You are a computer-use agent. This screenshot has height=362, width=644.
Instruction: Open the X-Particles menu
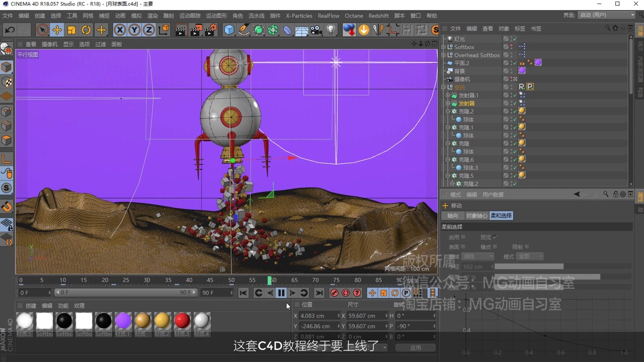tap(299, 16)
